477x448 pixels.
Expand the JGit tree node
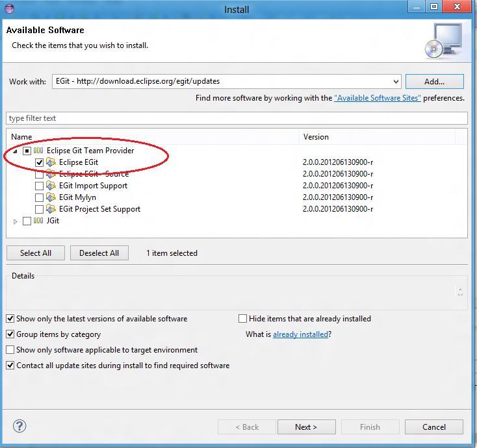point(15,221)
